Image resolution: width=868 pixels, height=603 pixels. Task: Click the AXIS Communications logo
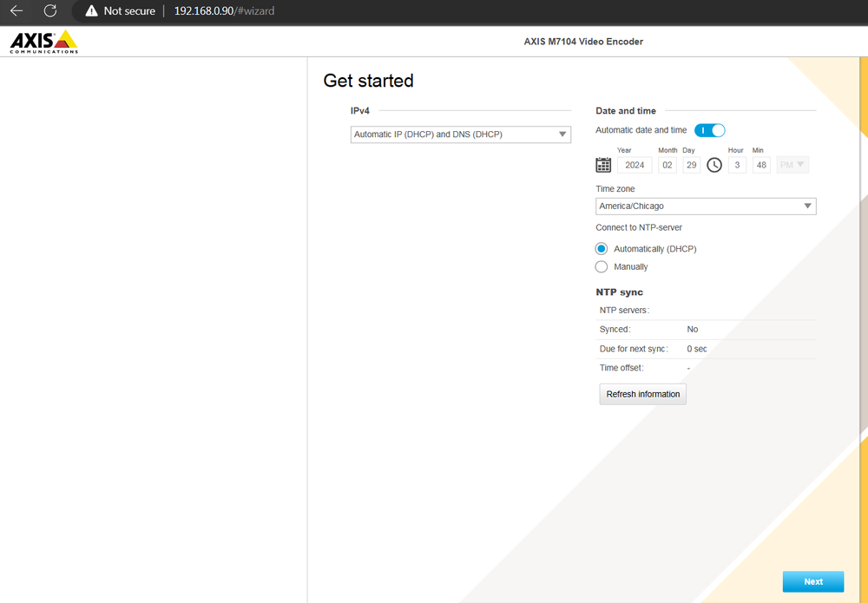coord(43,42)
